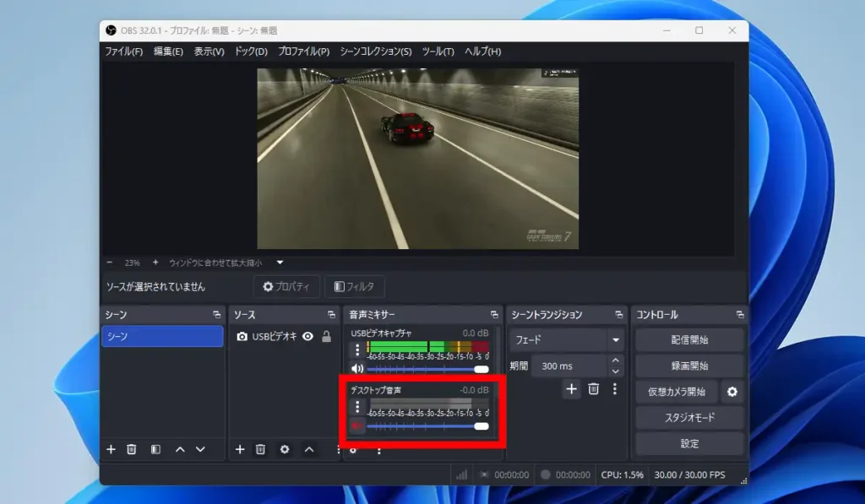Increase the transition duration with the up arrow
The image size is (865, 504).
pos(616,360)
